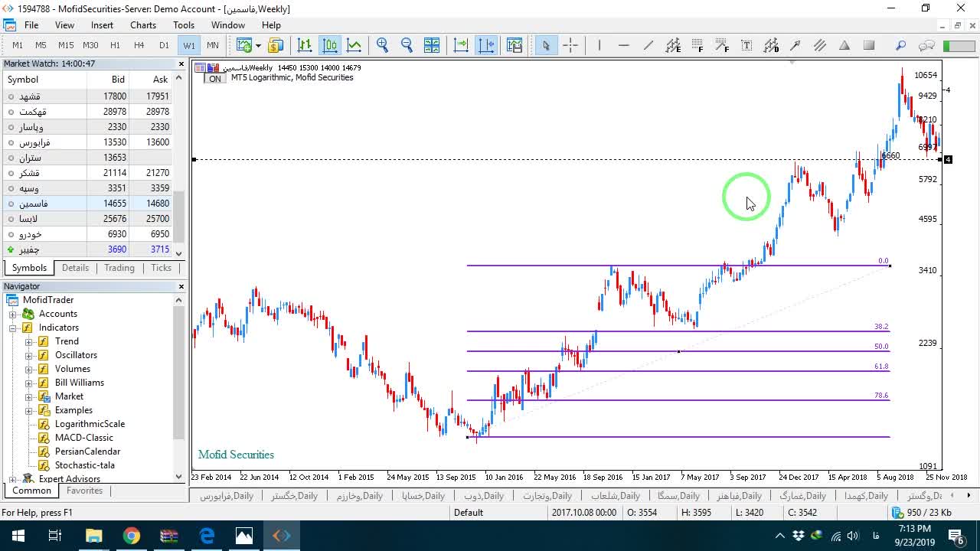Select the trendline drawing tool
The width and height of the screenshot is (980, 551).
pyautogui.click(x=648, y=45)
